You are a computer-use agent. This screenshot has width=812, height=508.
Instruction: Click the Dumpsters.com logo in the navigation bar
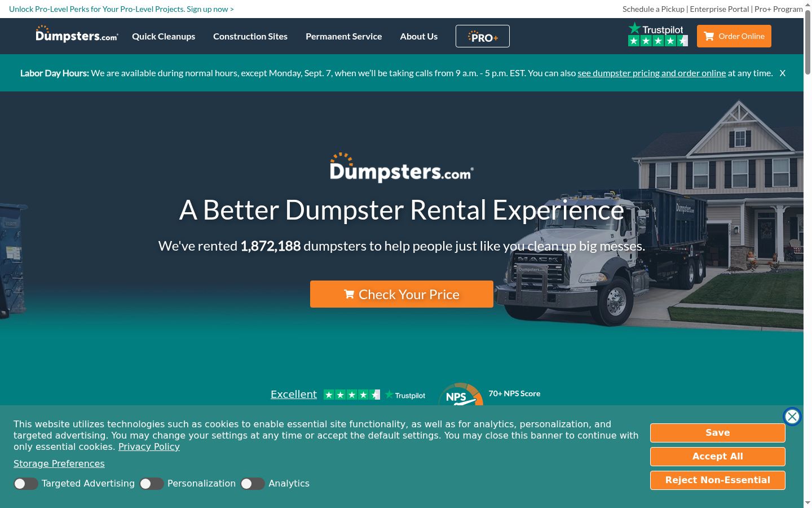tap(77, 34)
